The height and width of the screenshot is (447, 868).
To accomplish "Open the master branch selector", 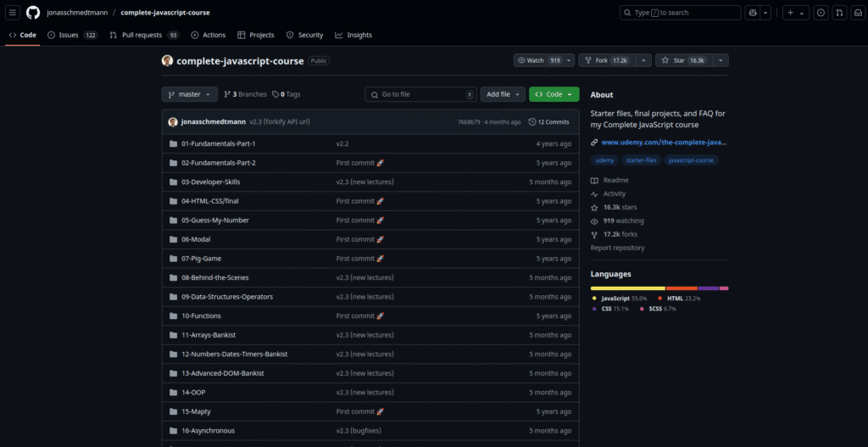I will [189, 94].
